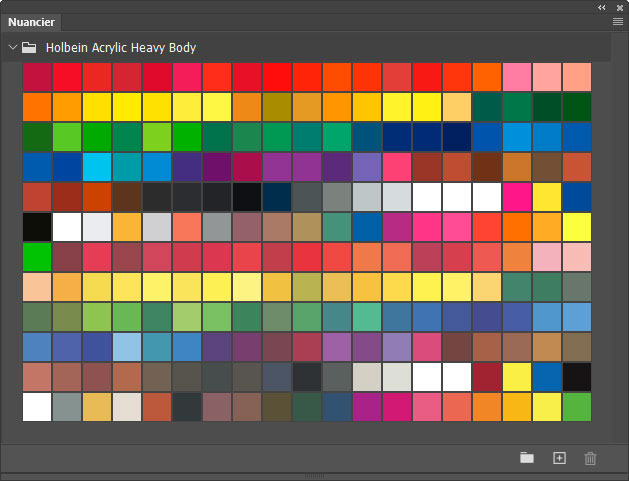Pick the lemon yellow swatch ending the sixth row
Image resolution: width=629 pixels, height=481 pixels.
coord(577,227)
